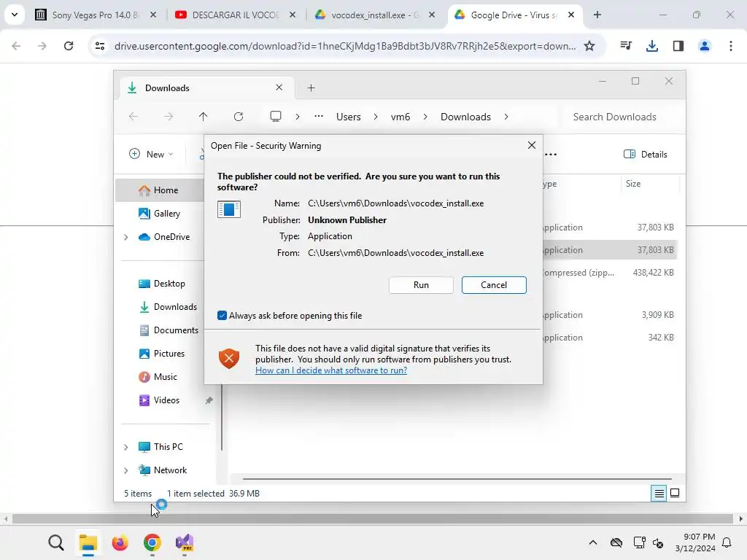Close the Security Warning dialog with X
The height and width of the screenshot is (560, 747).
click(x=532, y=145)
